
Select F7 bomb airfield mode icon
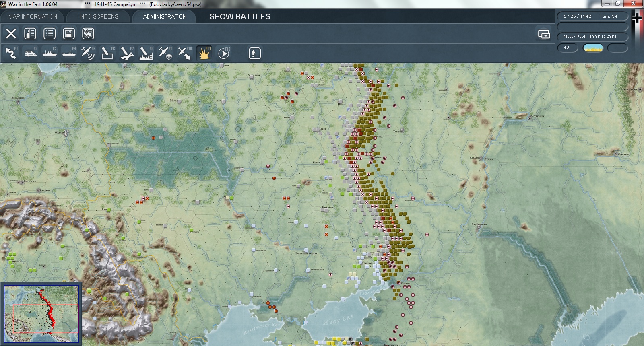127,53
